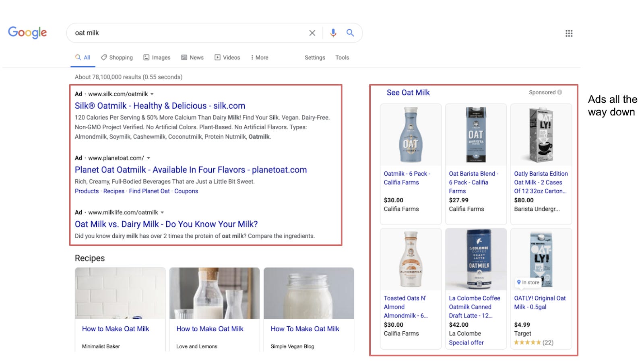Clear the search box with X icon
Image resolution: width=644 pixels, height=363 pixels.
point(312,33)
